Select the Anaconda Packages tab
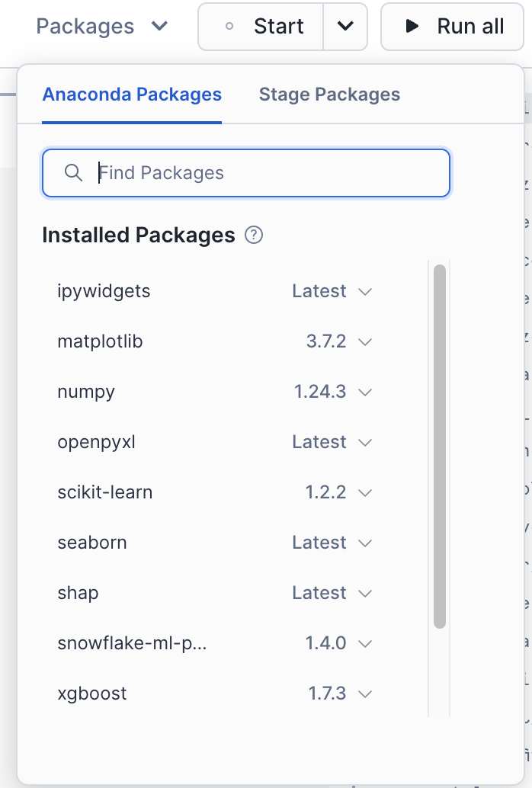532x788 pixels. tap(131, 94)
